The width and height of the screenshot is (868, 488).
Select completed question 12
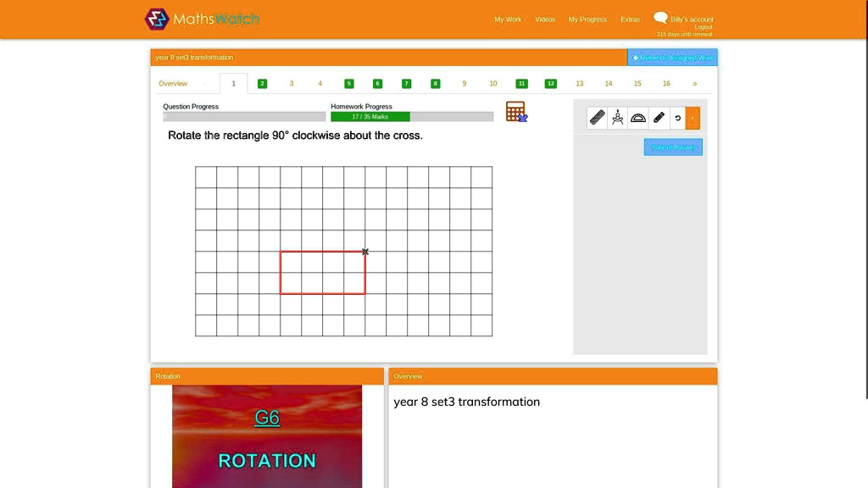coord(550,83)
